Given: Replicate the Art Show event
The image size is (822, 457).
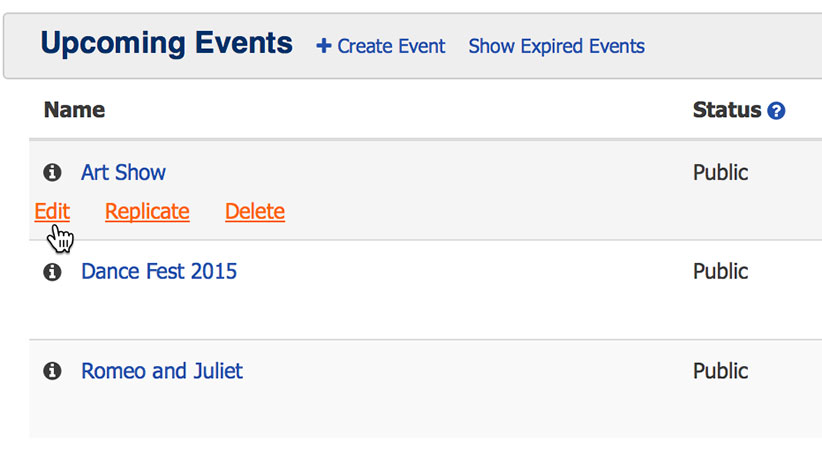Looking at the screenshot, I should 147,211.
